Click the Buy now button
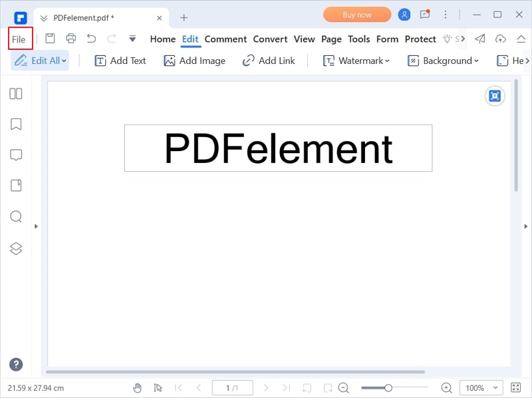This screenshot has width=532, height=398. [x=356, y=14]
